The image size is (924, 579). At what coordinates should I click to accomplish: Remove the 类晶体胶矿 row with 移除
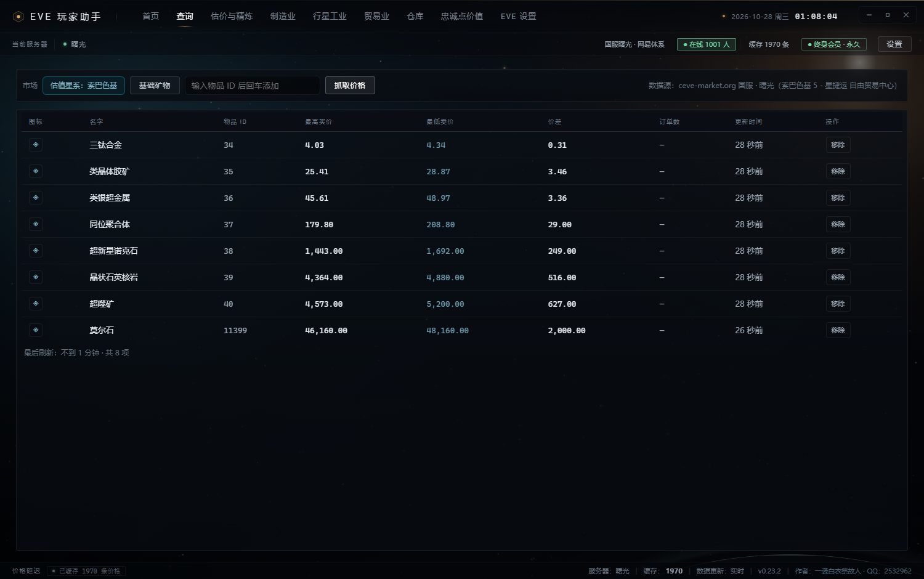(838, 171)
